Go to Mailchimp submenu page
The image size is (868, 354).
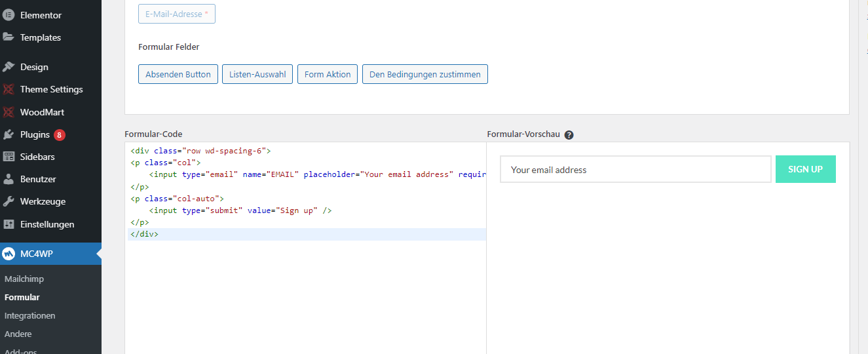(24, 279)
